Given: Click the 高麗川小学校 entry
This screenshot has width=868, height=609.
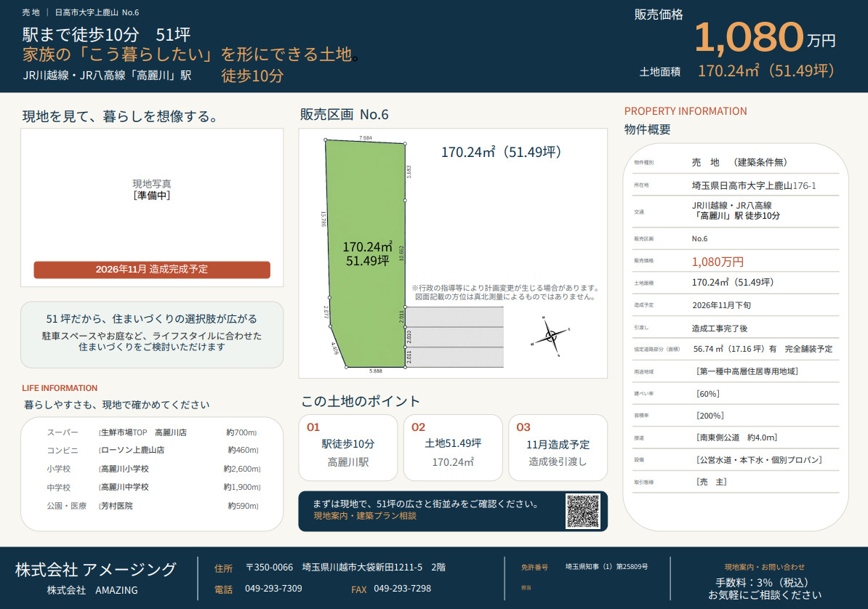Looking at the screenshot, I should pyautogui.click(x=124, y=469).
